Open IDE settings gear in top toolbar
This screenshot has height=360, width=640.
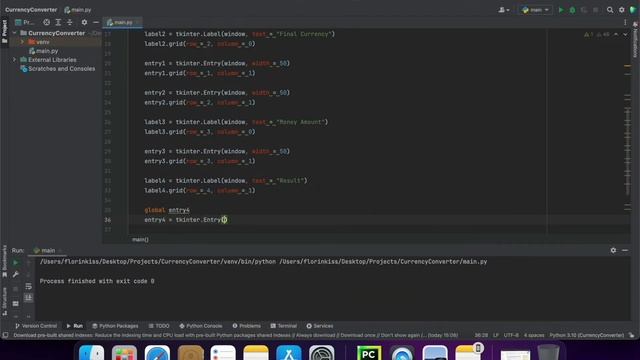[x=622, y=10]
